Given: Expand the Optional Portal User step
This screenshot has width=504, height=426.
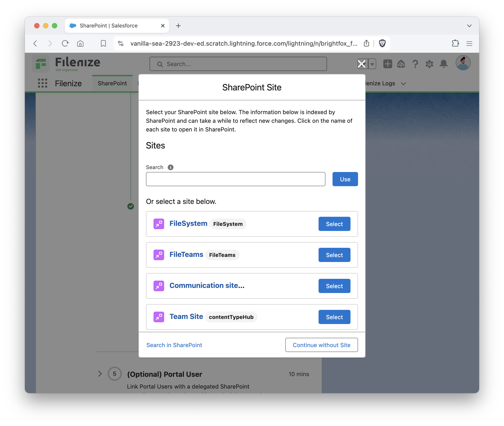Looking at the screenshot, I should tap(100, 374).
